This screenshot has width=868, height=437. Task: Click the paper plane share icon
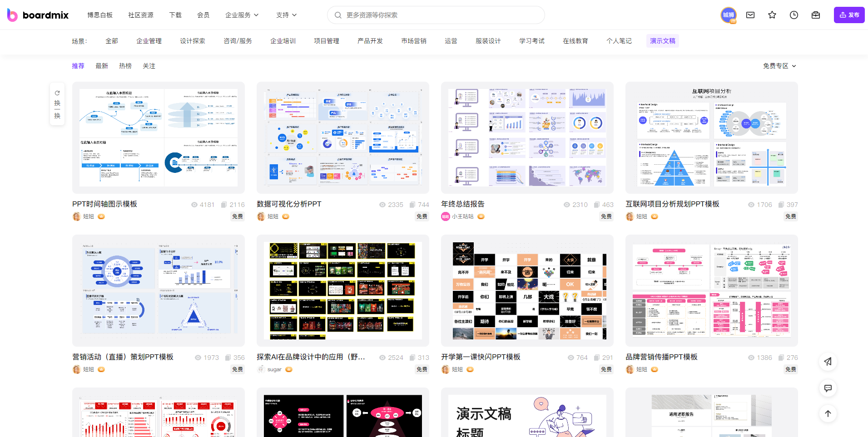[x=828, y=362]
